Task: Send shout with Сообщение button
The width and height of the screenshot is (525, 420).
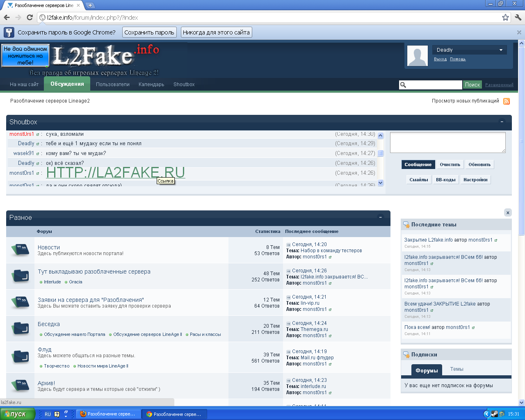Action: (x=418, y=164)
